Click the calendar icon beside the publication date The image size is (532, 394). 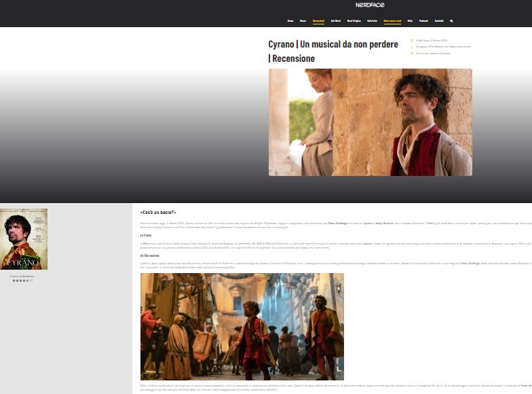point(412,41)
